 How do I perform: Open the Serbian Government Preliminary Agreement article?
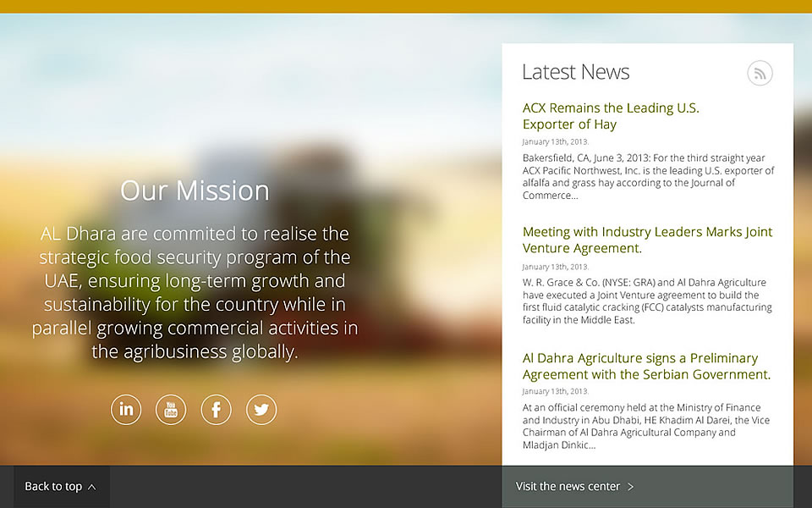click(646, 366)
